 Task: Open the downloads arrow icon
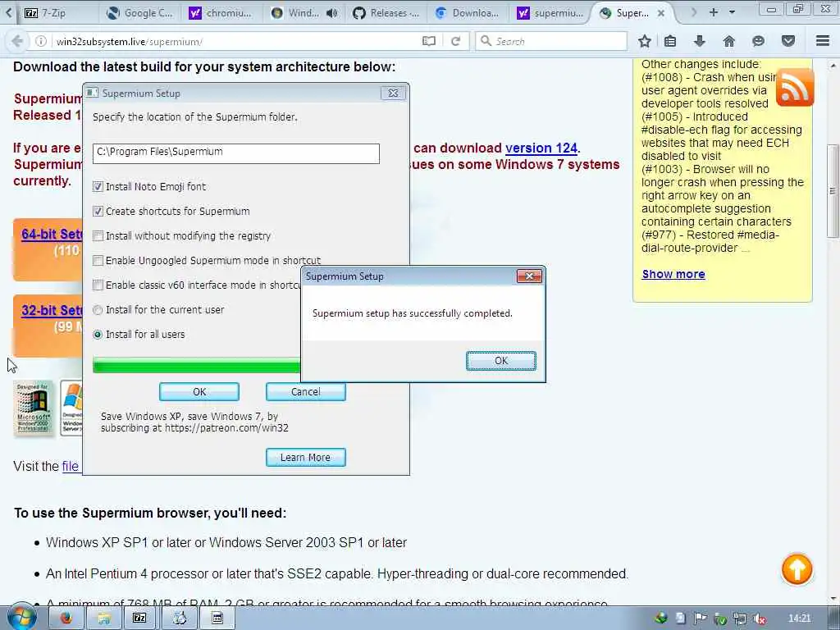699,41
